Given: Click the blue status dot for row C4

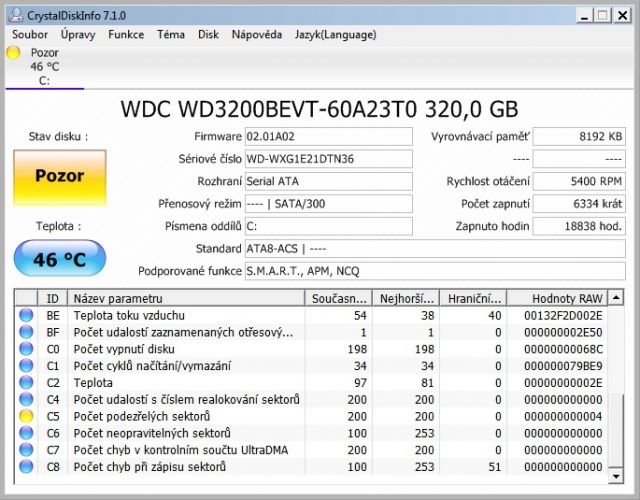Looking at the screenshot, I should pos(26,399).
